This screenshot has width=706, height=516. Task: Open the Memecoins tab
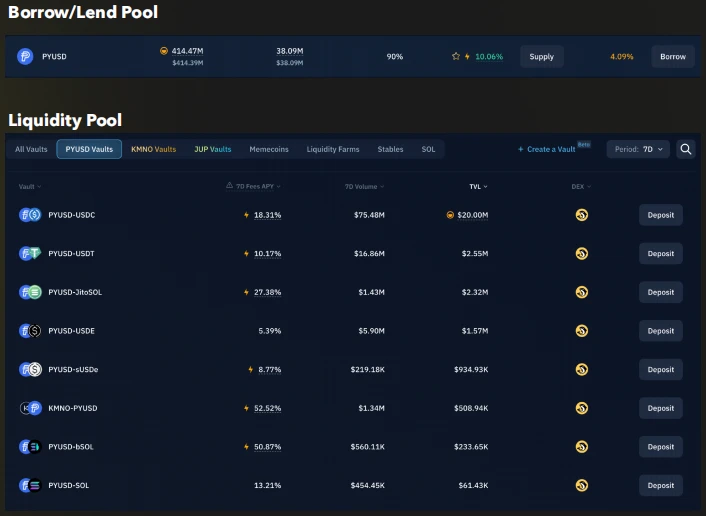pos(269,149)
